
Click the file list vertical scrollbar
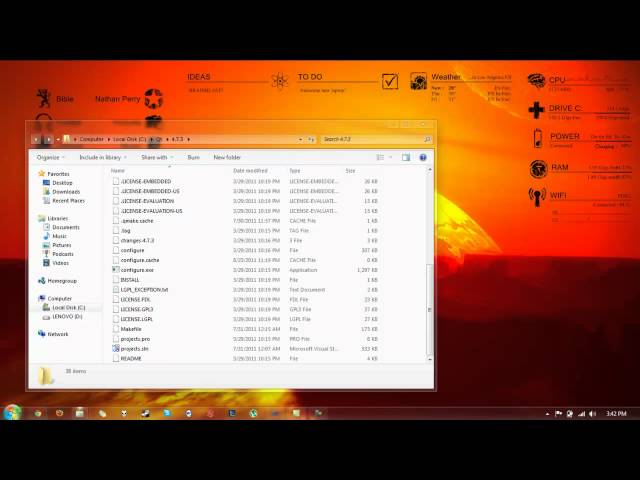click(x=429, y=309)
